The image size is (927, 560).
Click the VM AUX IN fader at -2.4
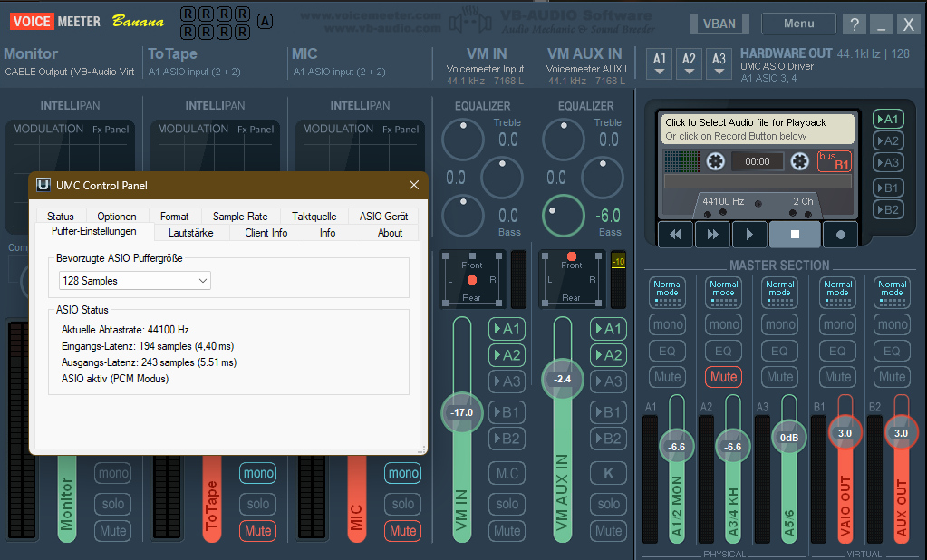563,379
